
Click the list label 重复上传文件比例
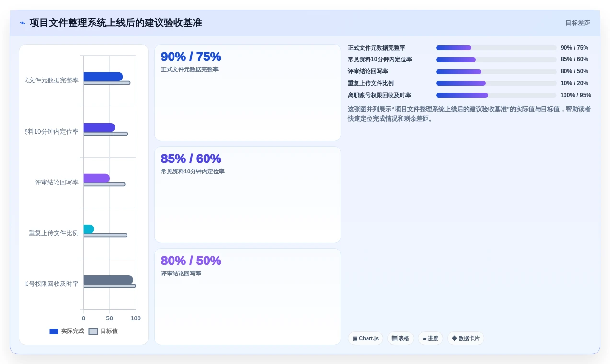[x=371, y=83]
